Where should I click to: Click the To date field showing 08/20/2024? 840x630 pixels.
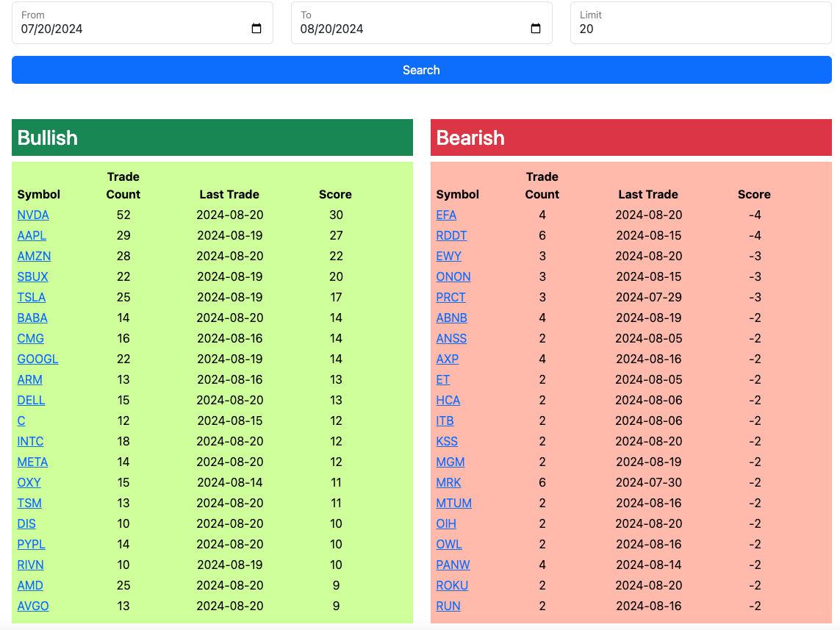tap(422, 23)
